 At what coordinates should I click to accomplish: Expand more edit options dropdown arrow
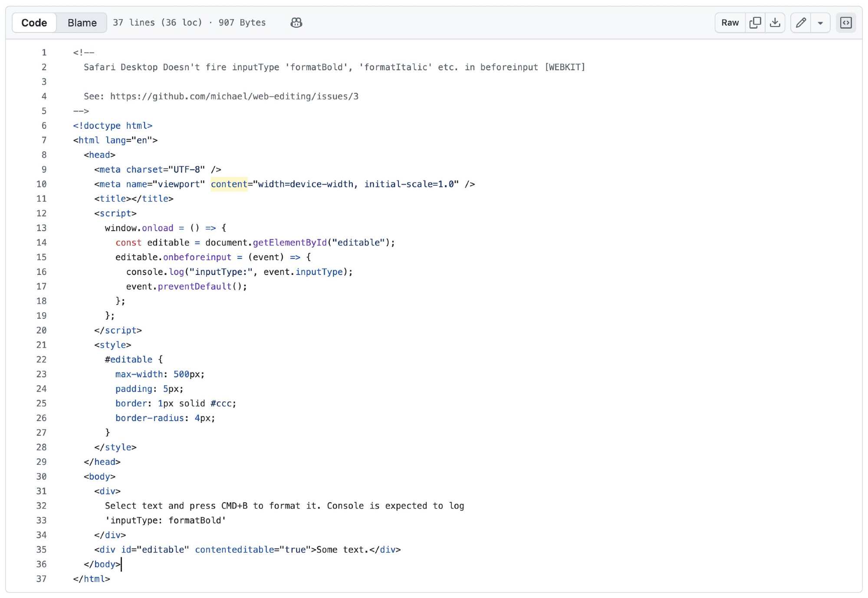tap(820, 23)
